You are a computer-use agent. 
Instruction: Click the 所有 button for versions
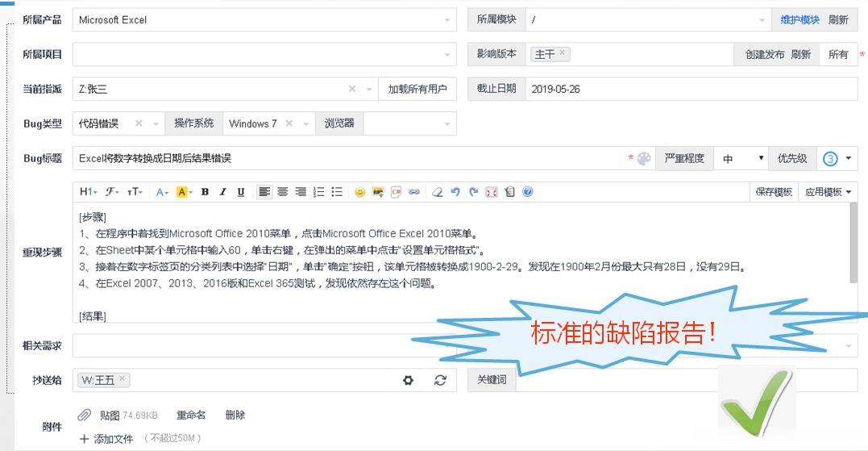pyautogui.click(x=838, y=54)
